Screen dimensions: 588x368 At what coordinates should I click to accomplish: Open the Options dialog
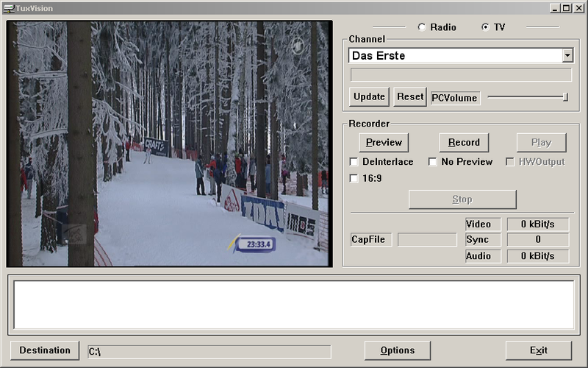[398, 350]
